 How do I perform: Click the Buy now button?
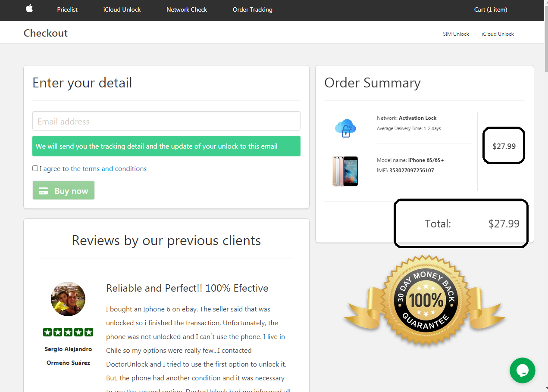click(x=63, y=190)
